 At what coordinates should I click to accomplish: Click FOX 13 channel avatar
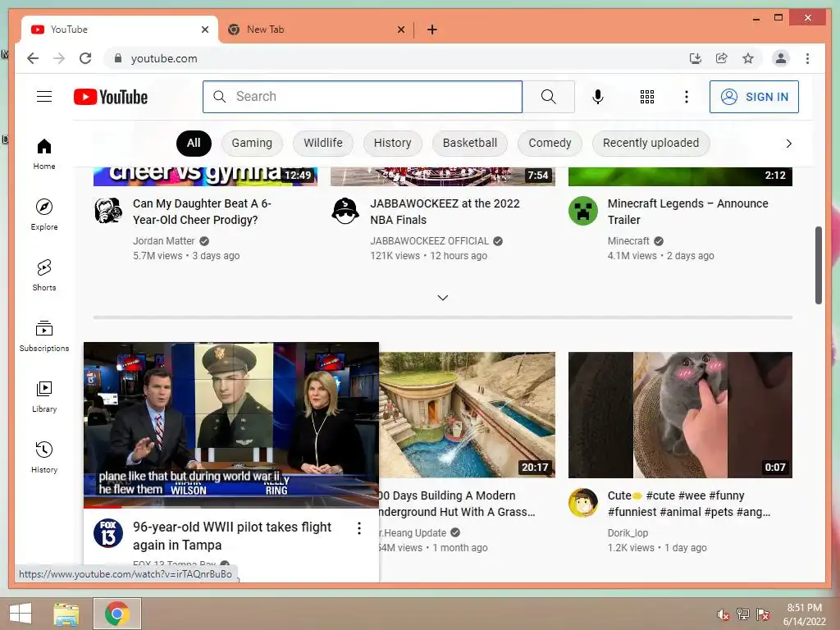coord(108,533)
